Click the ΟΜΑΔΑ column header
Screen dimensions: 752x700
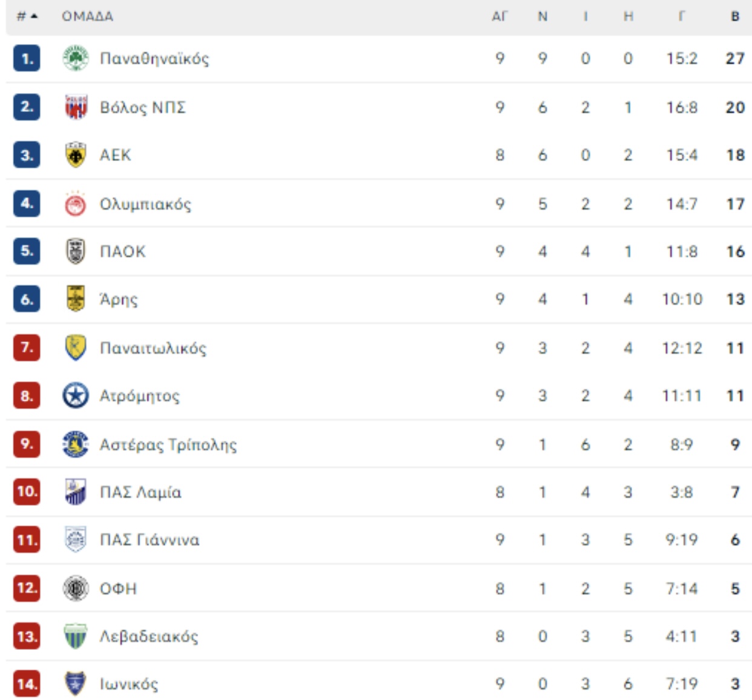[87, 16]
